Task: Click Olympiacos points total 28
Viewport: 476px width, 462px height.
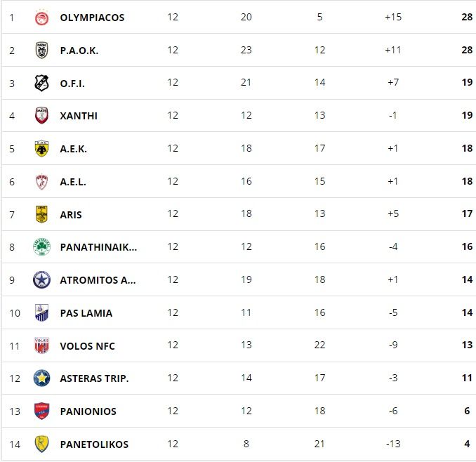Action: pyautogui.click(x=467, y=17)
